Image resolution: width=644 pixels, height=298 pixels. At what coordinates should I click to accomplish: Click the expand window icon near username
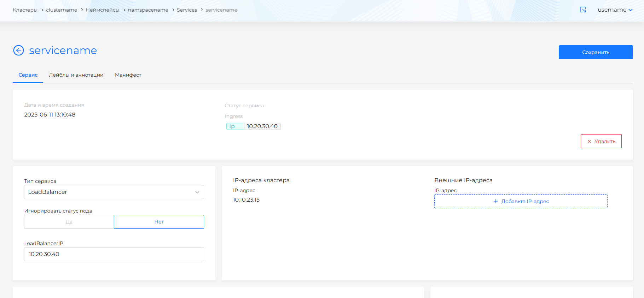(x=583, y=10)
